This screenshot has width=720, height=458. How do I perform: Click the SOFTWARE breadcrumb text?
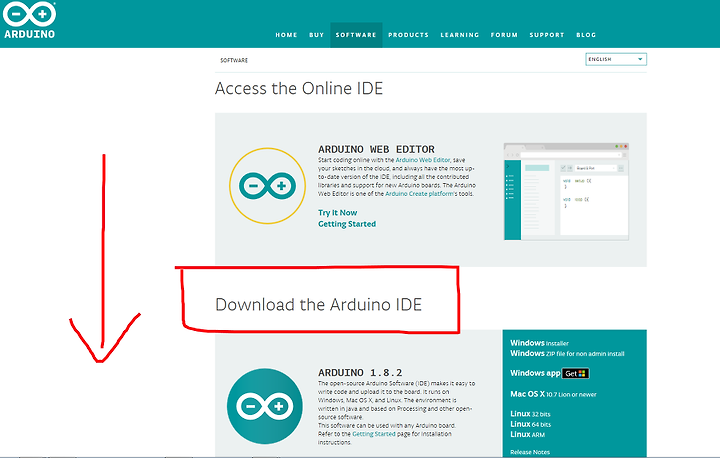click(234, 60)
